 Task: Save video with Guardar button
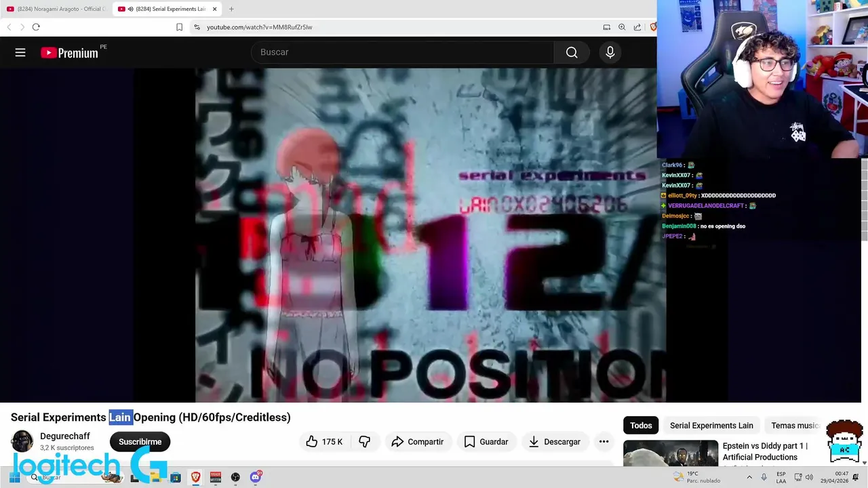click(486, 442)
